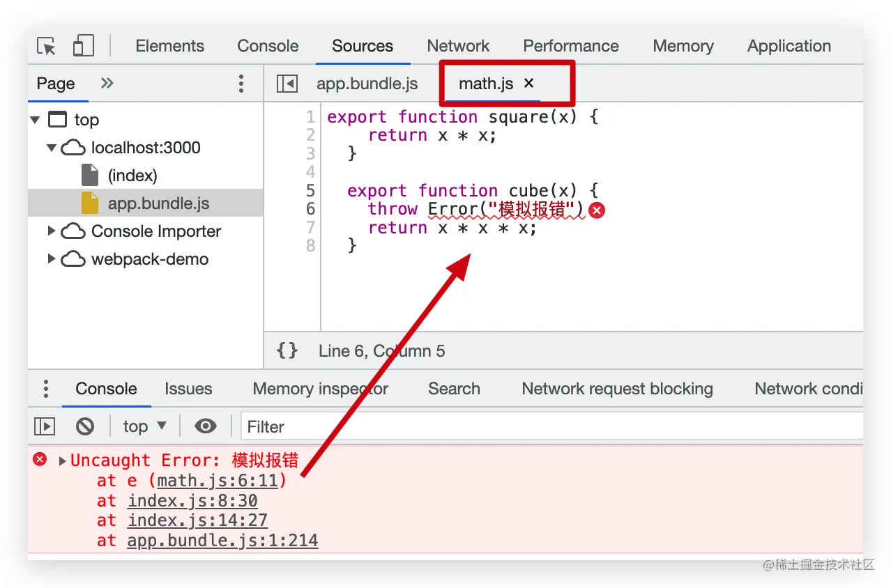Select the Console Importer tree label
The image size is (891, 588).
[x=156, y=231]
